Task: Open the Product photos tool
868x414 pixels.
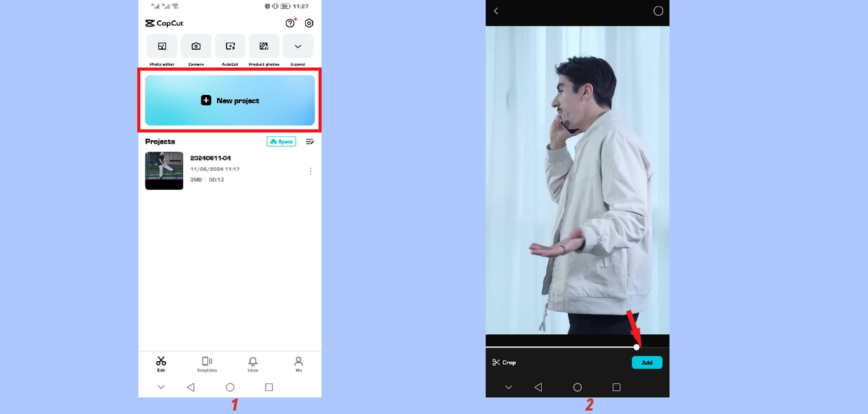Action: click(264, 47)
